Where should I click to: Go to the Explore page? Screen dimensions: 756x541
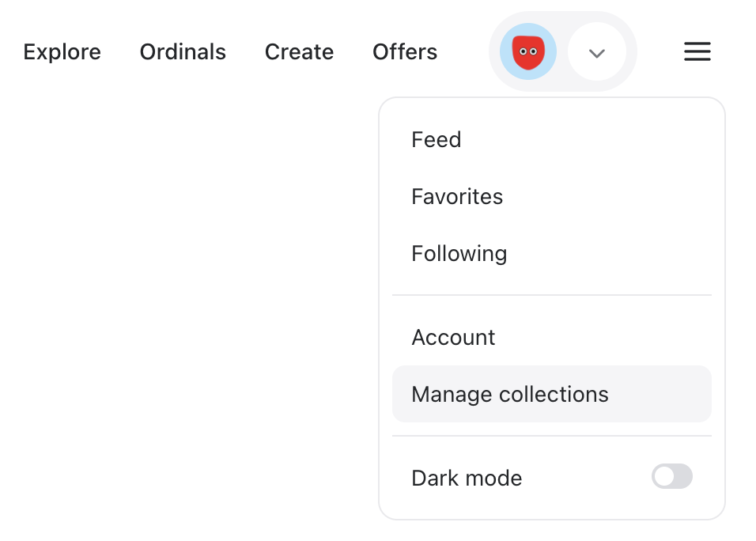coord(62,51)
